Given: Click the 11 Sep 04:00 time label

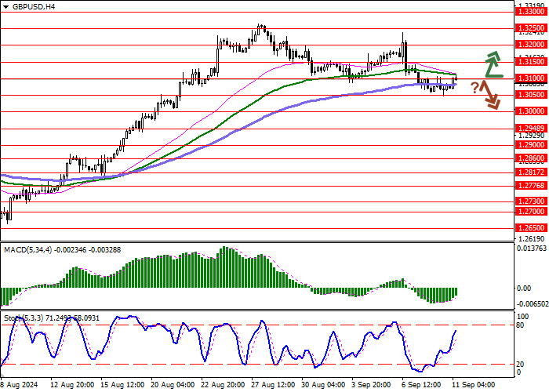Looking at the screenshot, I should coord(474,385).
